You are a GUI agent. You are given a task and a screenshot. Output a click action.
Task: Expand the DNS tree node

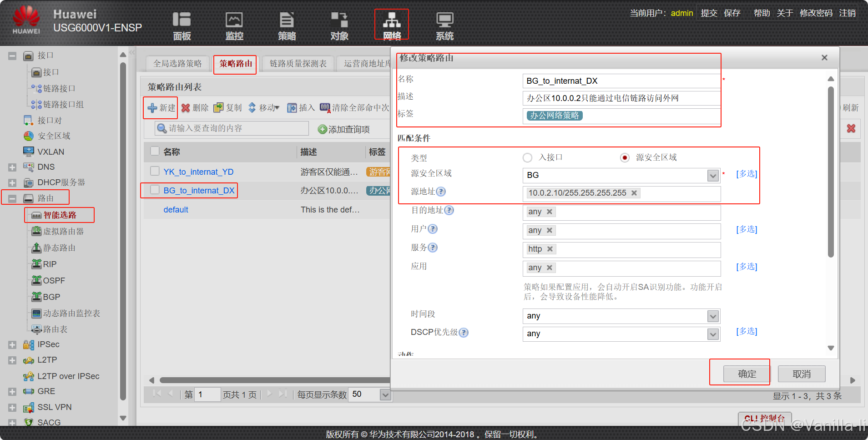tap(12, 167)
